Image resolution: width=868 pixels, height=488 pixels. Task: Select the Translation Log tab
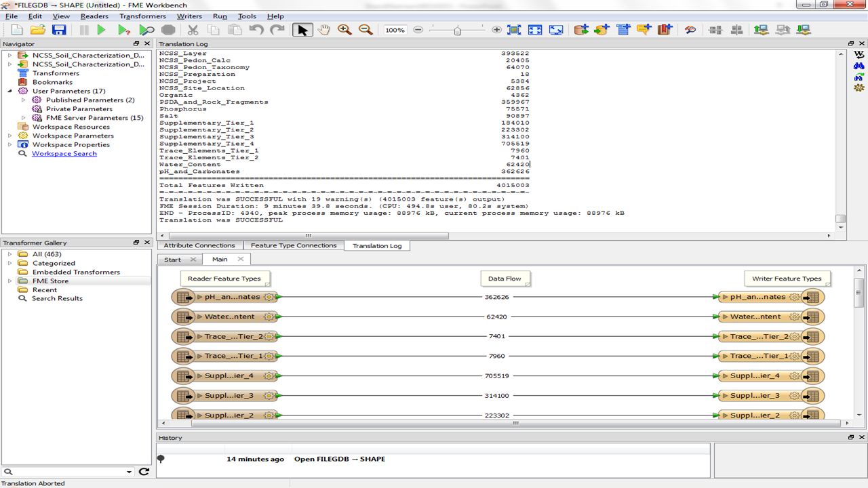tap(377, 245)
